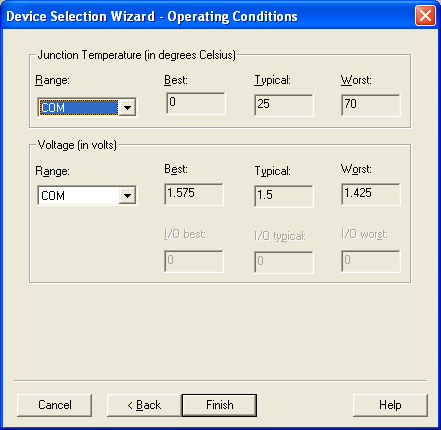Click the disabled I/O worst field
This screenshot has height=430, width=441.
[x=371, y=261]
